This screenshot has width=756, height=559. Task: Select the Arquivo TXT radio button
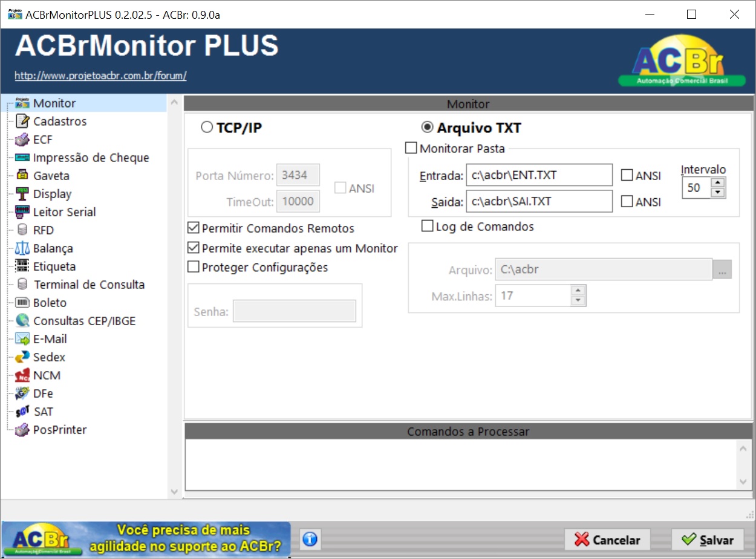[x=427, y=127]
